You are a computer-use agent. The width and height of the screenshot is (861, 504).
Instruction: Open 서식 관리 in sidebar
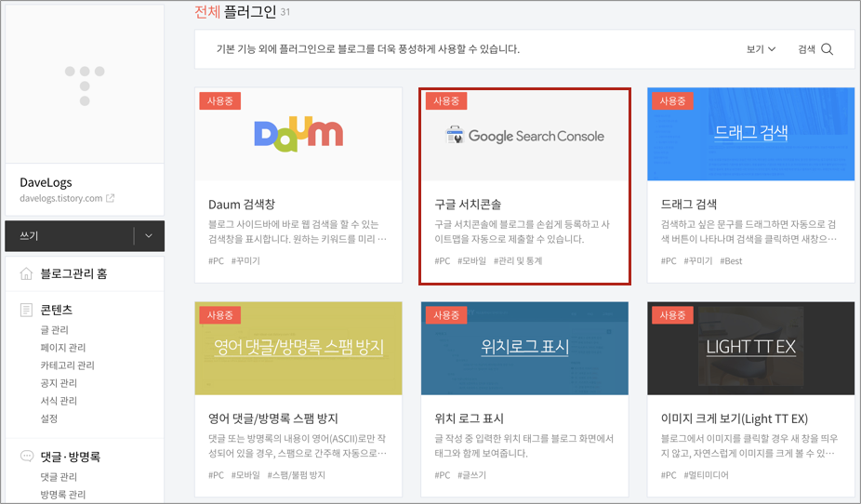point(59,401)
